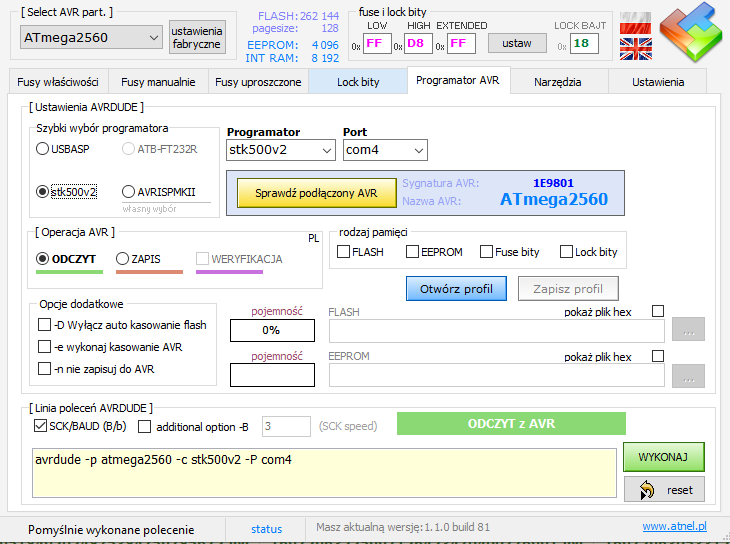Click the EXTENDED fuse FF field
Image resolution: width=730 pixels, height=544 pixels.
461,44
